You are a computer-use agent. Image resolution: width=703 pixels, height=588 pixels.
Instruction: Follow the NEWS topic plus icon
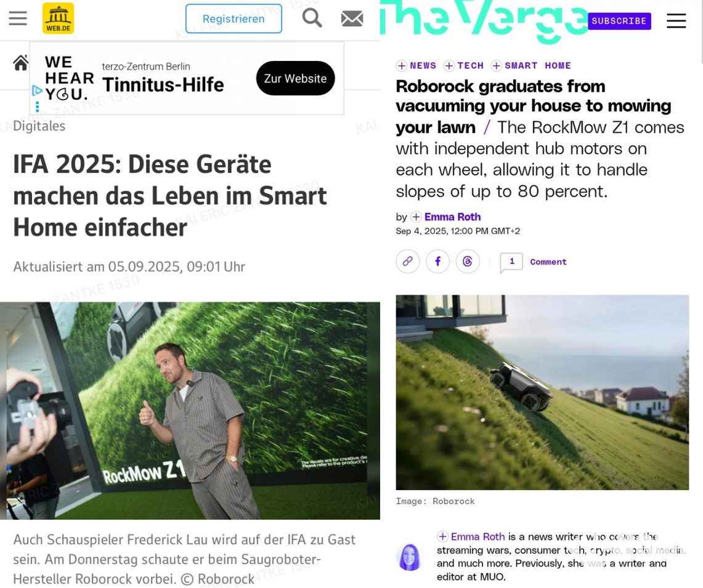(x=402, y=66)
